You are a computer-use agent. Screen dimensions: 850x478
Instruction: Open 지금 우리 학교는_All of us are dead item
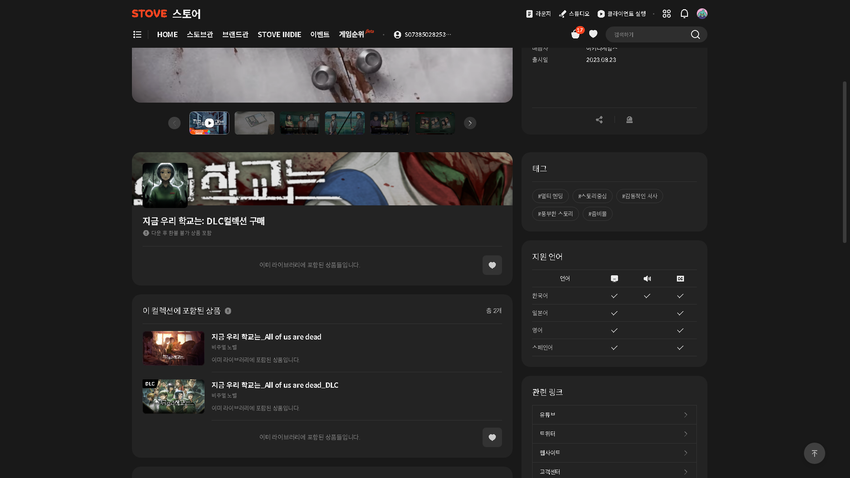click(266, 337)
